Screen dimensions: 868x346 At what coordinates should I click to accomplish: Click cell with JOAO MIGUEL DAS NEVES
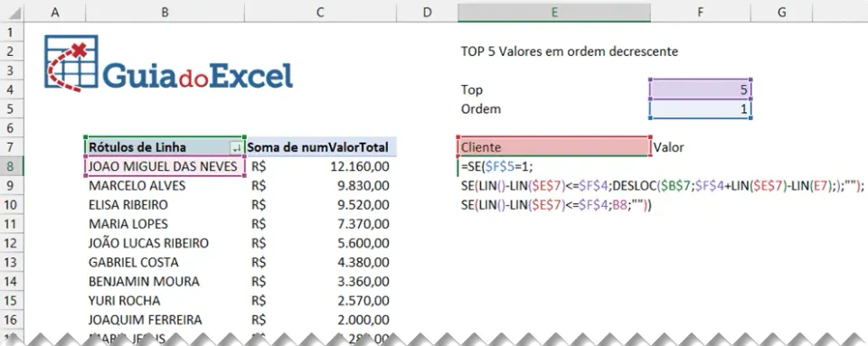click(165, 166)
